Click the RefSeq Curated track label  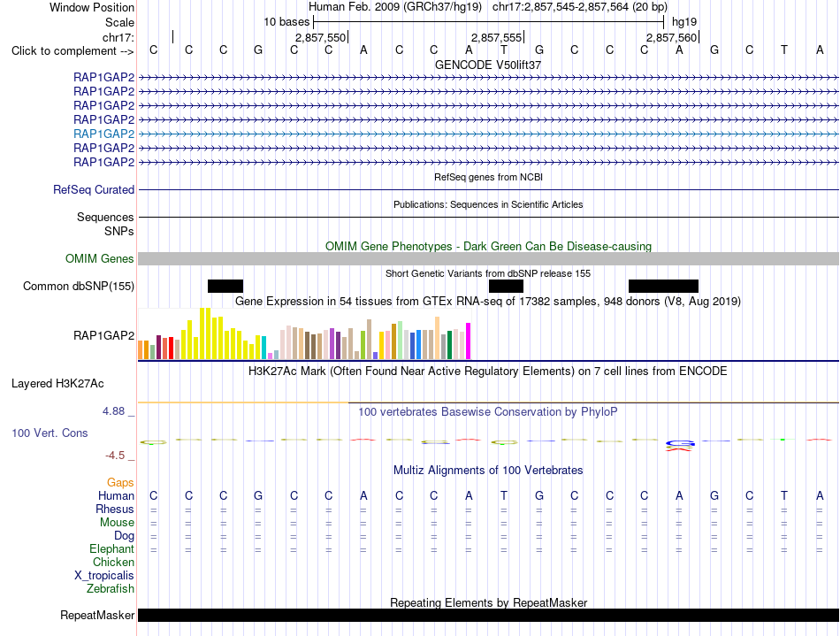pos(94,189)
